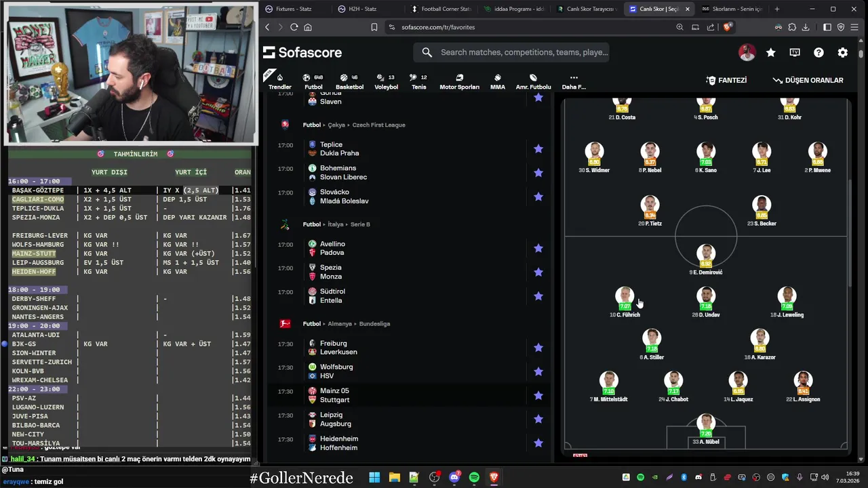The height and width of the screenshot is (488, 868).
Task: Go back to the previous page
Action: point(267,27)
